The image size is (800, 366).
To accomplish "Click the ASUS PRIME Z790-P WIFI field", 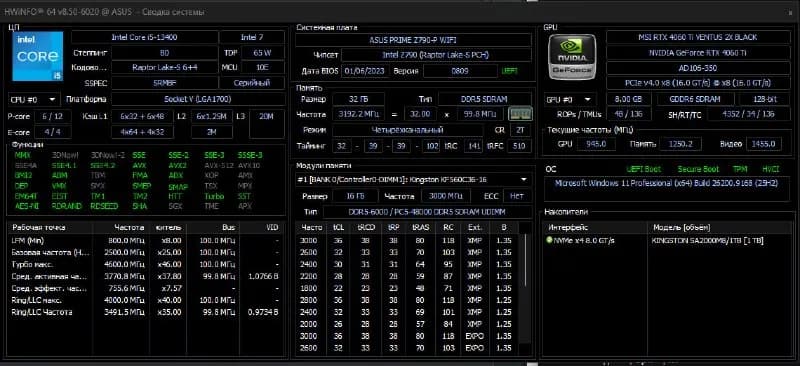I will tap(414, 40).
